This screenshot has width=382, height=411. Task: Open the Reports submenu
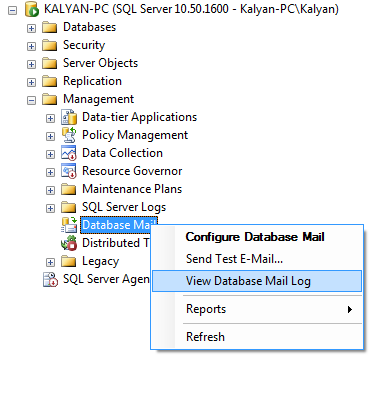(x=257, y=309)
